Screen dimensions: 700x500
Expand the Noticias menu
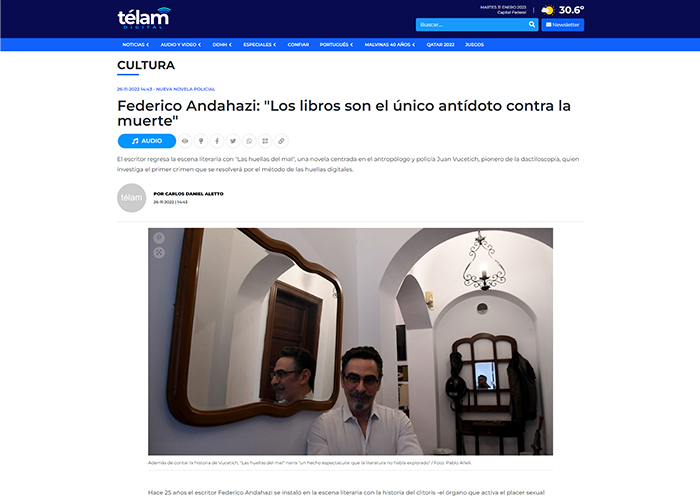136,45
